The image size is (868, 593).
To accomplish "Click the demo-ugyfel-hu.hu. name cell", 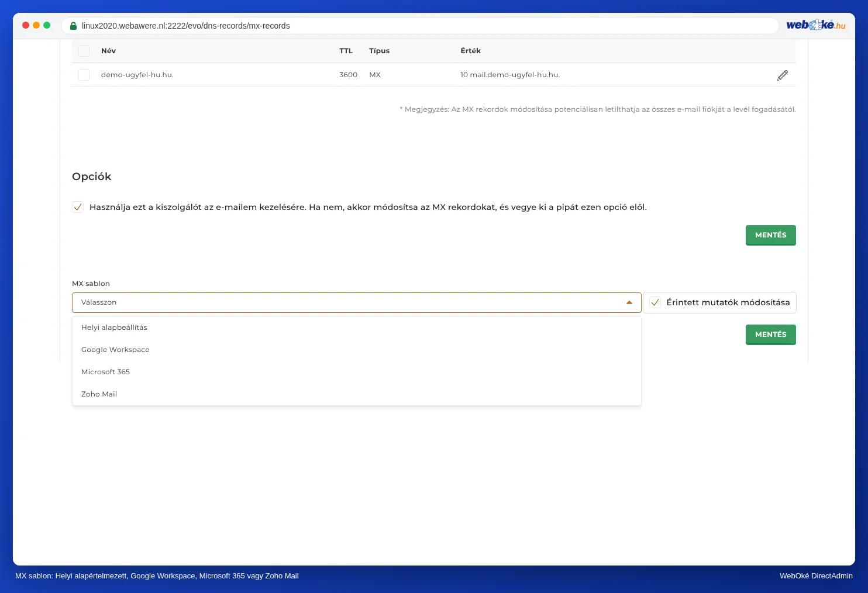I will coord(137,75).
